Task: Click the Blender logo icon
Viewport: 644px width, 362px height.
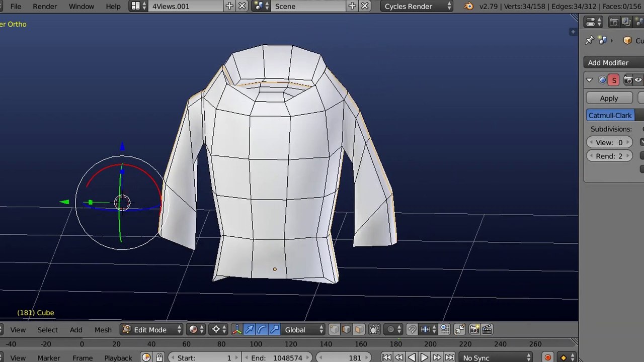Action: (469, 7)
